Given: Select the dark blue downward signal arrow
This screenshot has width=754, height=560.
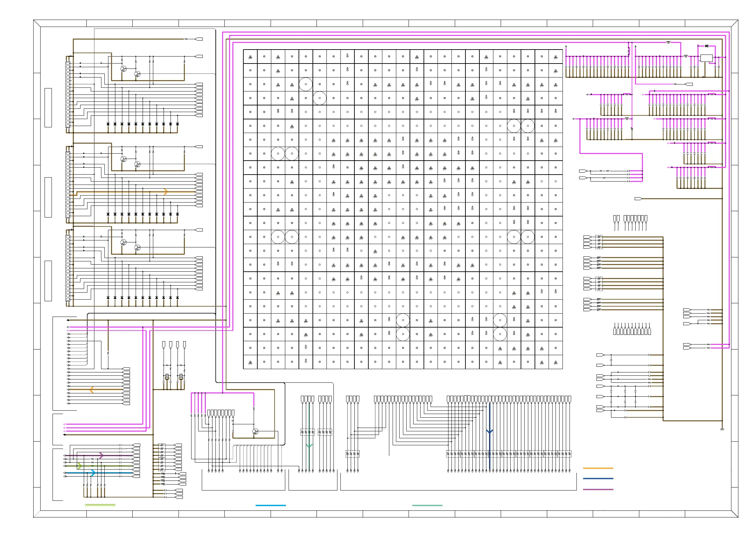Looking at the screenshot, I should (489, 431).
